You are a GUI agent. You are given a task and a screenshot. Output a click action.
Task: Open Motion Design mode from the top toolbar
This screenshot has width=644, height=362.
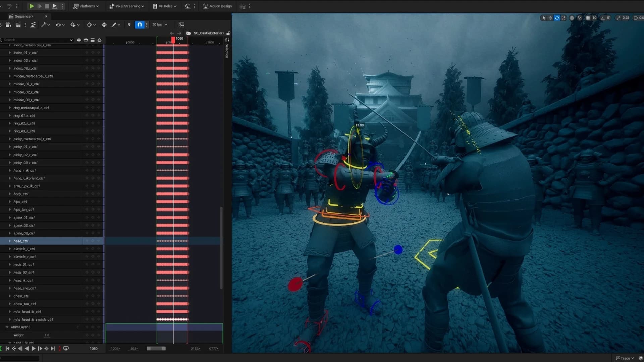point(217,6)
